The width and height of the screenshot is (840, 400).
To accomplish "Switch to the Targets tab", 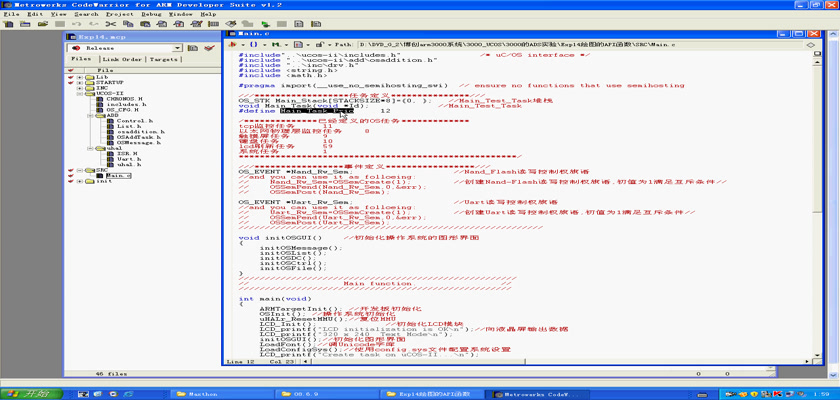I will (163, 59).
